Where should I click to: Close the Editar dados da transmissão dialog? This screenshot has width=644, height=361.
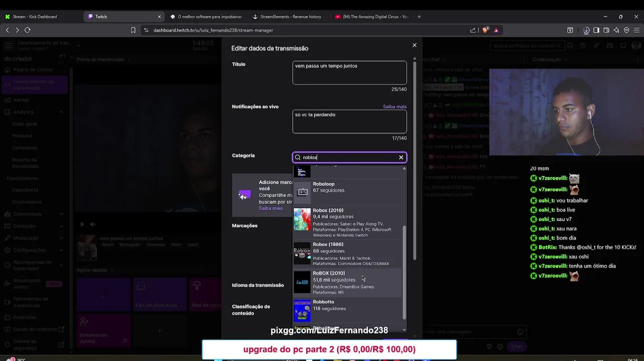click(414, 45)
